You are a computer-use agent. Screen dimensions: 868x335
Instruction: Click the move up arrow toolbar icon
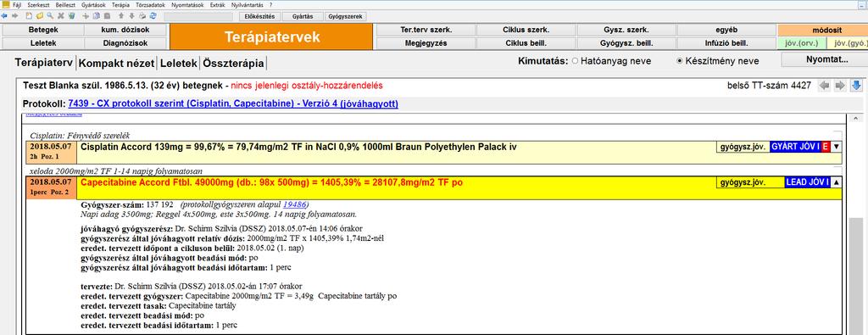pos(120,16)
